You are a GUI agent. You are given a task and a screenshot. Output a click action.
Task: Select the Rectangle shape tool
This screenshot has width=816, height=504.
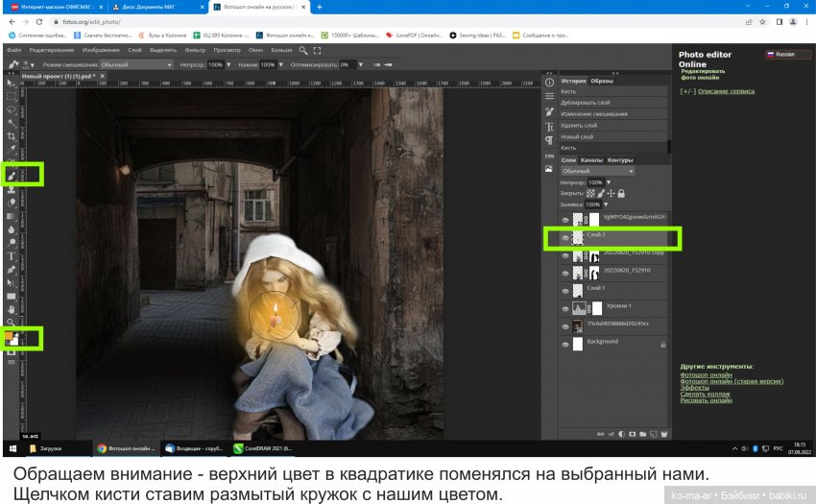11,297
